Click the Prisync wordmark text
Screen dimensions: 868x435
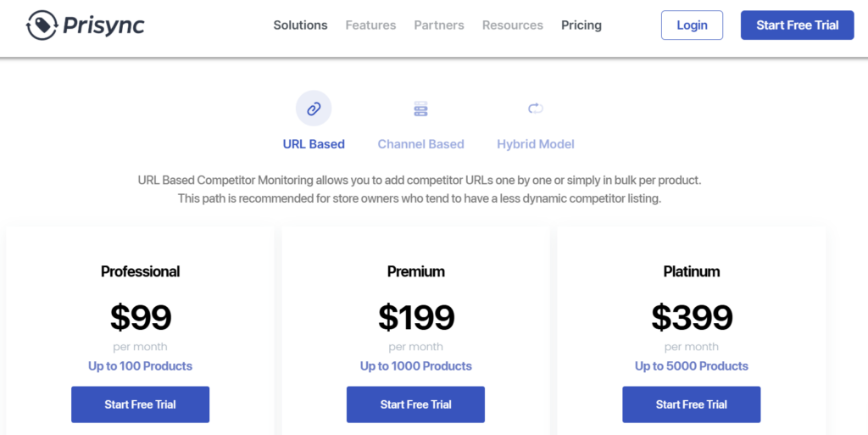pyautogui.click(x=103, y=26)
